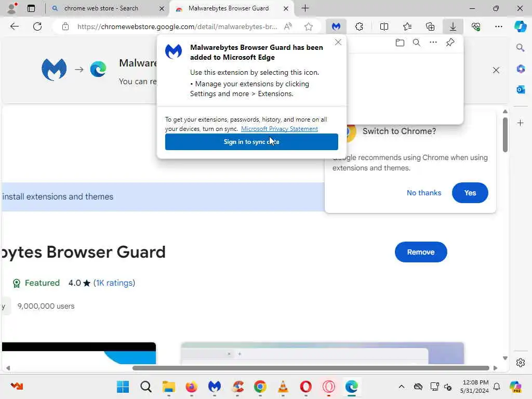Open Microsoft Privacy Statement link
Viewport: 532px width, 399px height.
point(279,129)
